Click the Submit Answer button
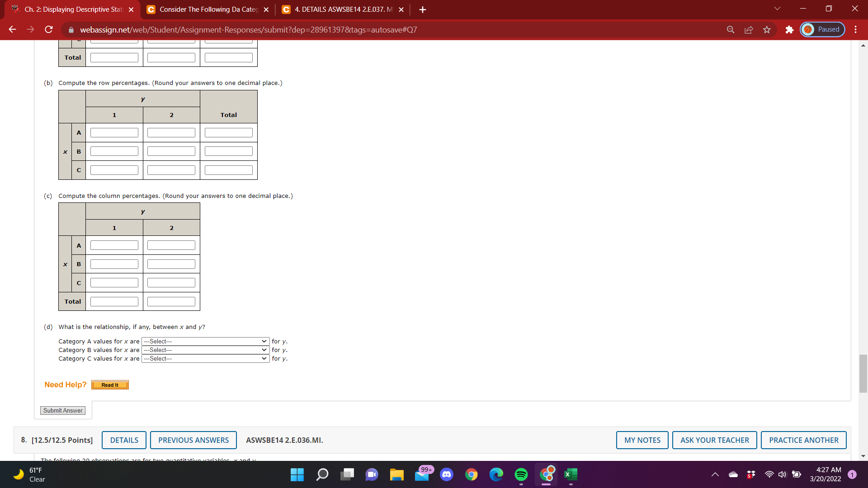This screenshot has width=868, height=488. (62, 410)
